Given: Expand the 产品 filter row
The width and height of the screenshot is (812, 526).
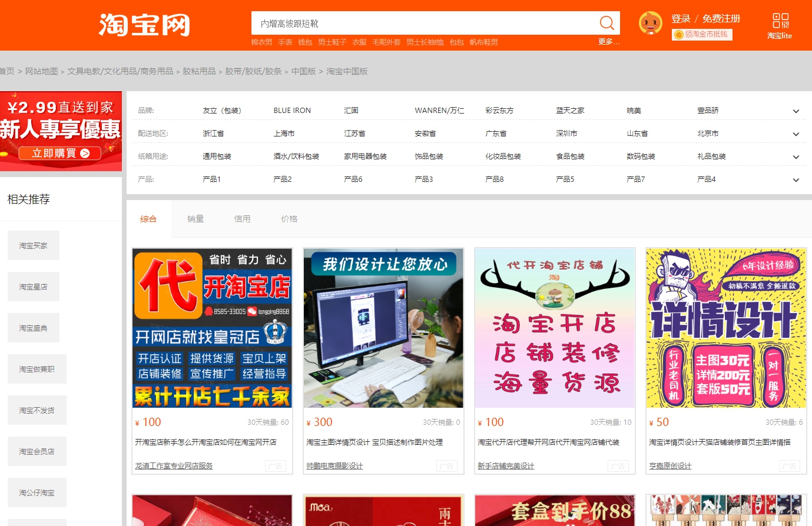Looking at the screenshot, I should tap(796, 180).
